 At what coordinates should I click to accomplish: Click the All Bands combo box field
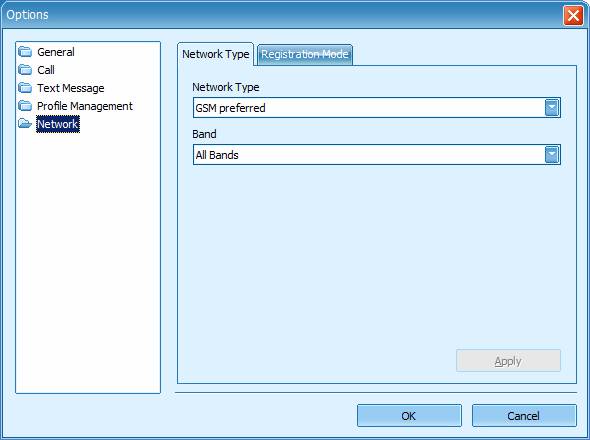(x=377, y=155)
